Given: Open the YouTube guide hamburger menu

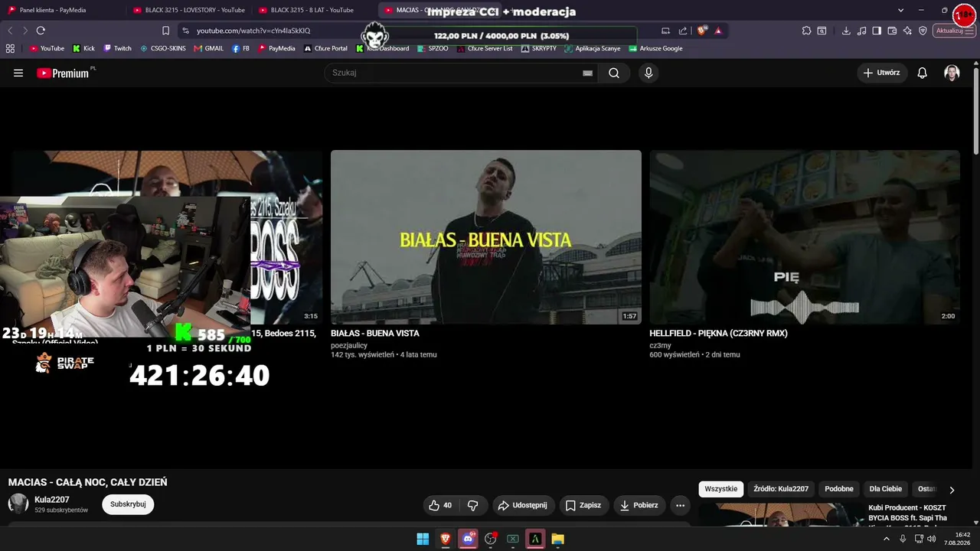Looking at the screenshot, I should coord(18,73).
